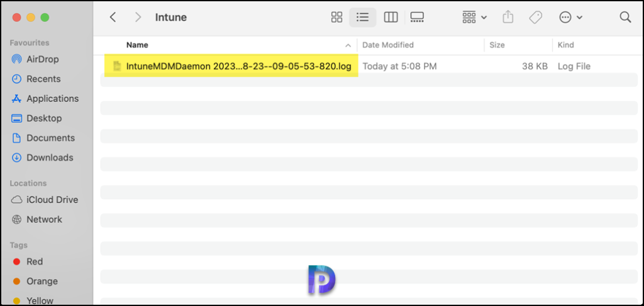Click the Desktop sidebar icon
This screenshot has width=644, height=306.
17,118
